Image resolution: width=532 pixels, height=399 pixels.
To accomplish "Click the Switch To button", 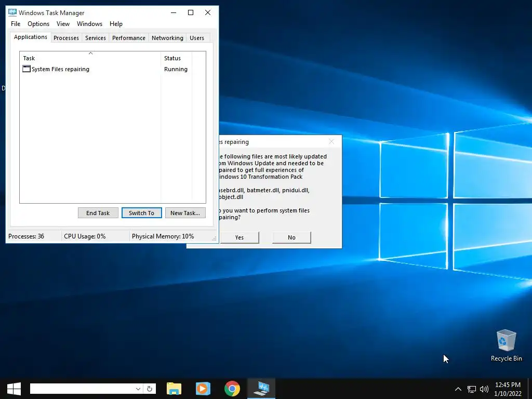I will pos(141,212).
